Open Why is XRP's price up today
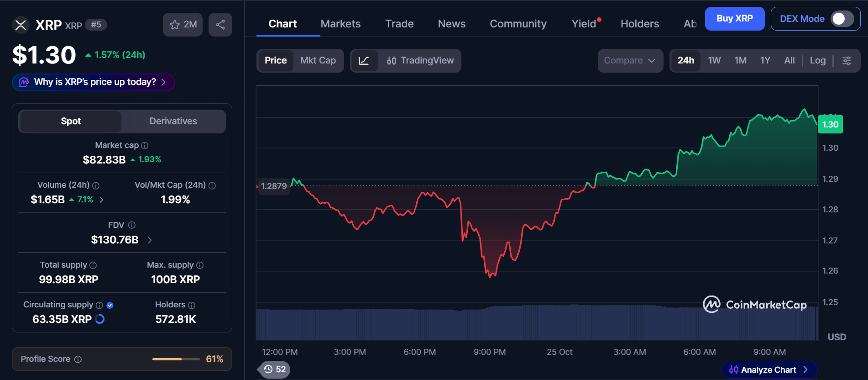 pos(94,82)
